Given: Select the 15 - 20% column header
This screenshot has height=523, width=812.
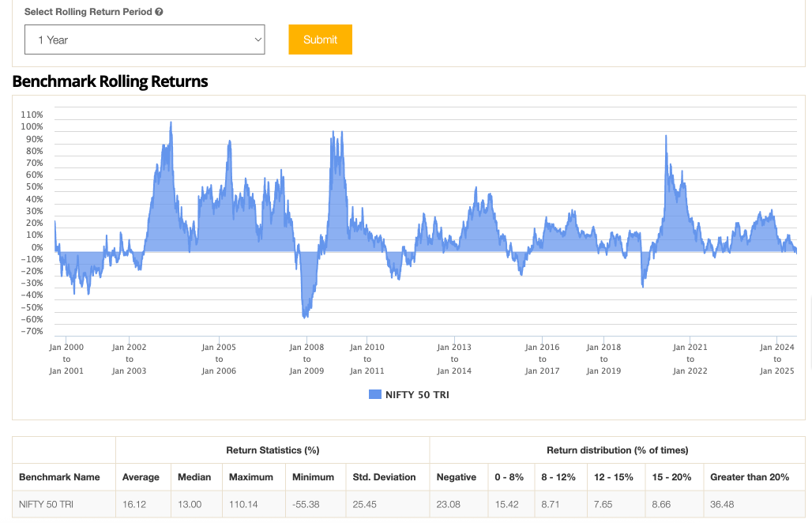Looking at the screenshot, I should [x=671, y=477].
